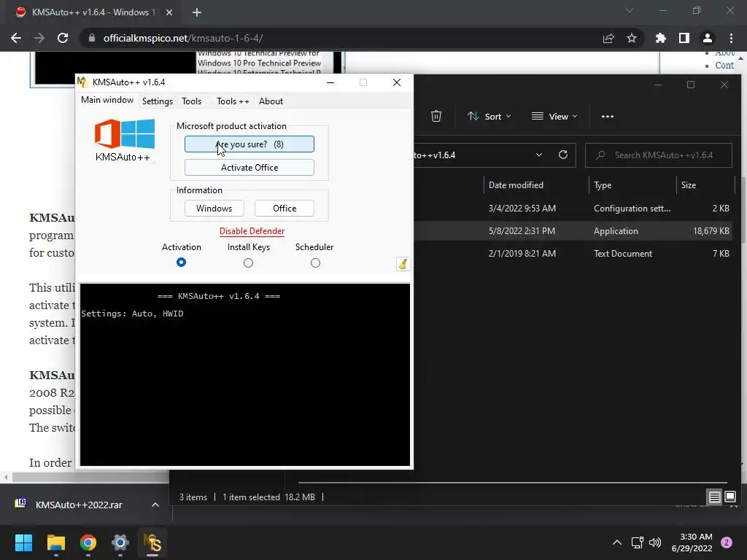
Task: Click the volume icon in system tray
Action: (655, 542)
